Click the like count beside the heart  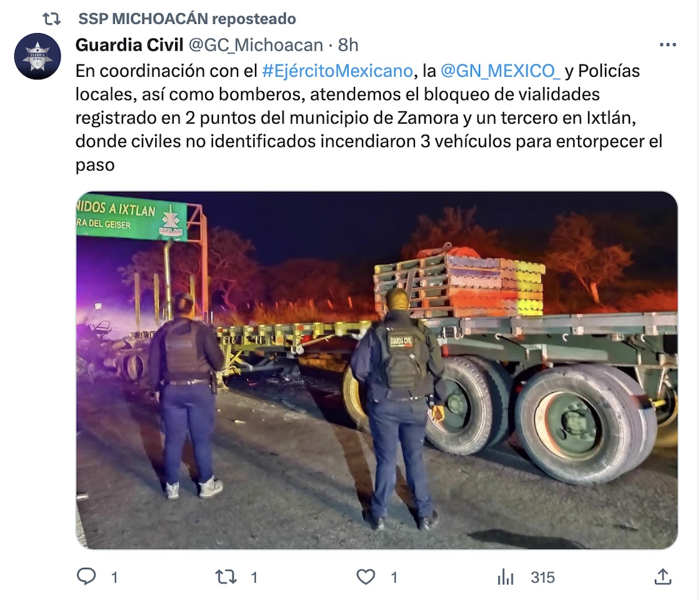coord(394,577)
